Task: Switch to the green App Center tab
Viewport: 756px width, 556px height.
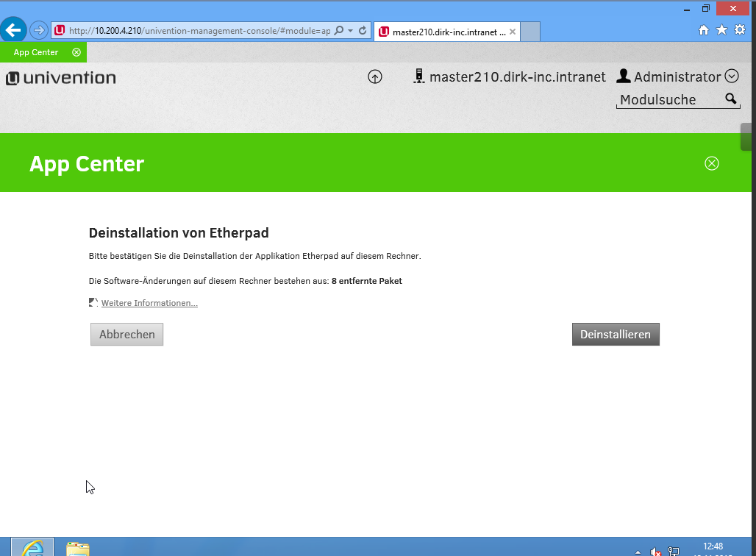Action: [35, 52]
